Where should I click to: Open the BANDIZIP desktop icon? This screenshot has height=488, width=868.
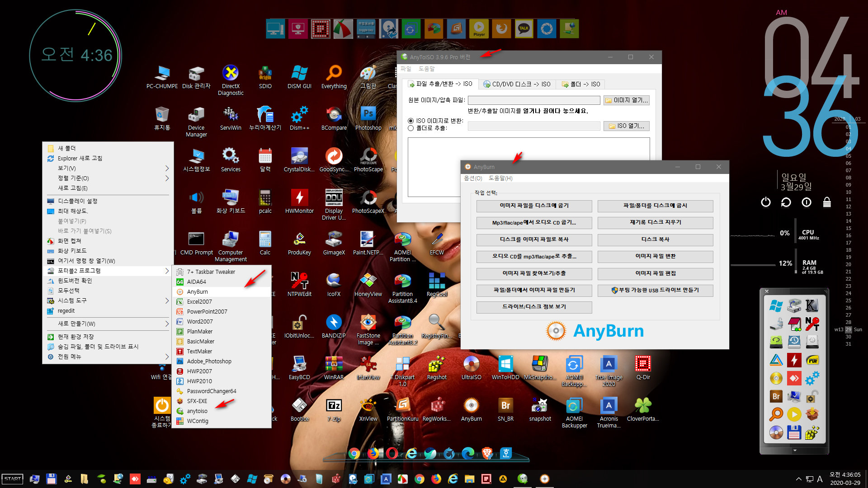(334, 326)
